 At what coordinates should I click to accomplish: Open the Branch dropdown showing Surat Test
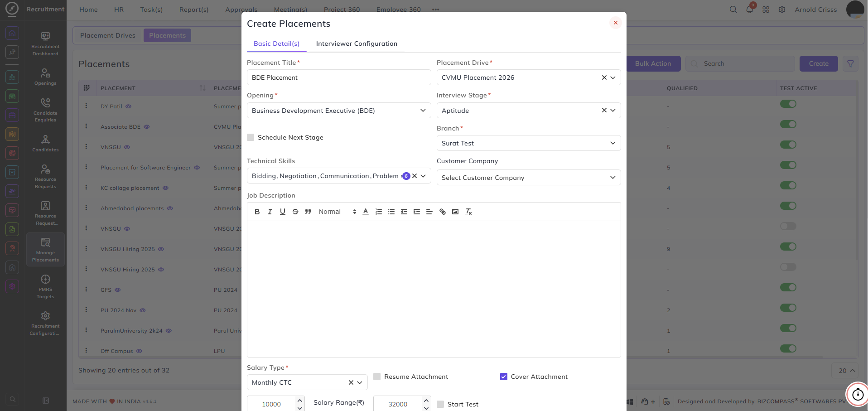pos(529,143)
